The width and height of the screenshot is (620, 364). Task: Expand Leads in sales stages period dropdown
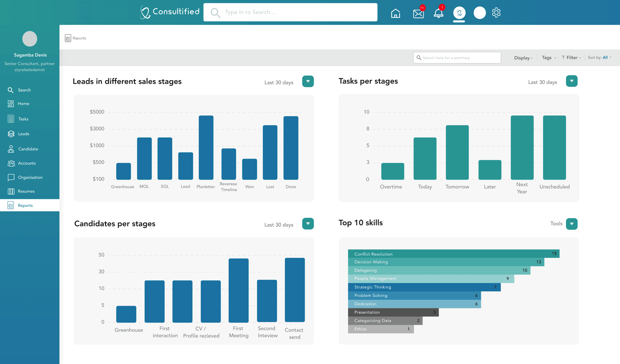(x=308, y=81)
